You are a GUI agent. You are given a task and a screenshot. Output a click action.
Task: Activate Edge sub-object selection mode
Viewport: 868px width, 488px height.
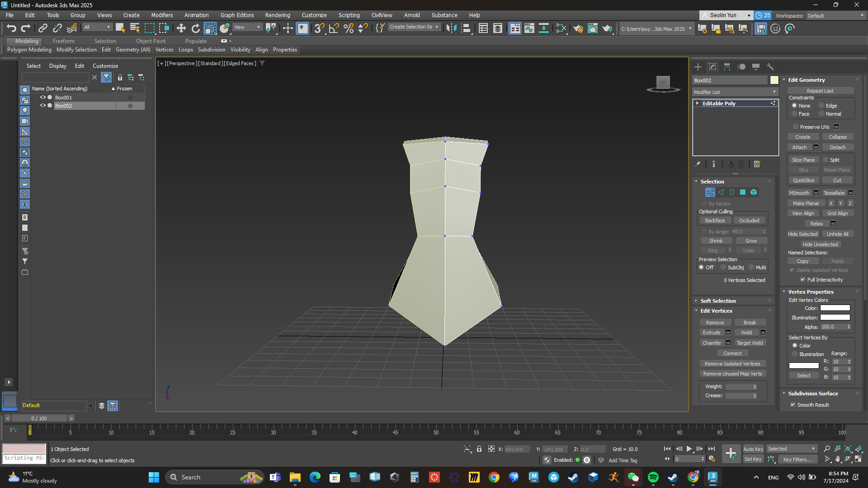click(x=721, y=192)
